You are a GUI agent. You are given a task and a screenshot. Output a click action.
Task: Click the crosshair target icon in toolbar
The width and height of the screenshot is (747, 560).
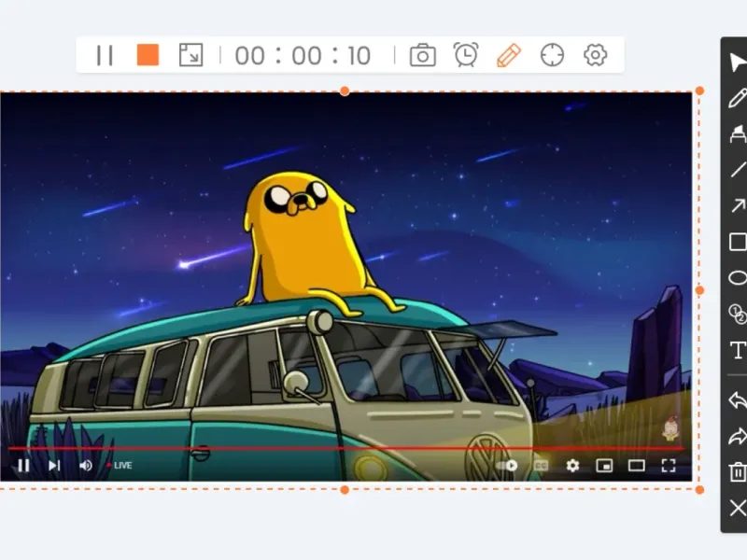click(552, 55)
